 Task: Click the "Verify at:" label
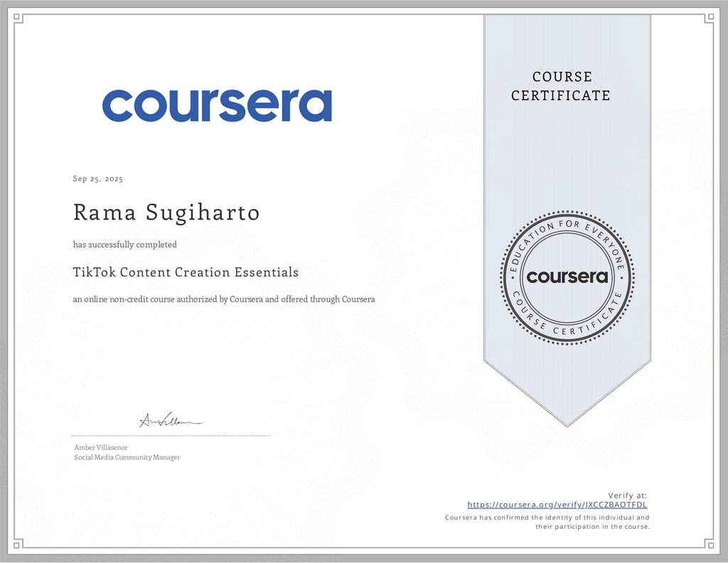point(627,495)
